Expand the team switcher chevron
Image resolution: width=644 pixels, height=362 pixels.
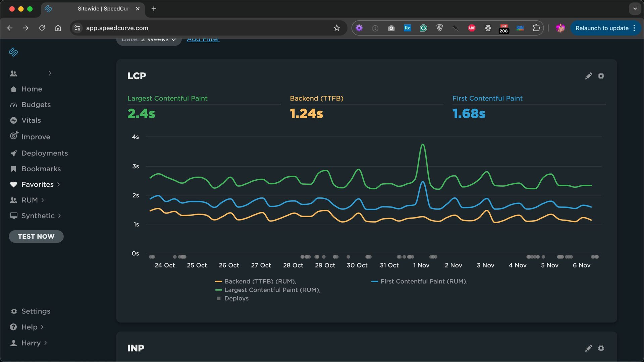[50, 73]
